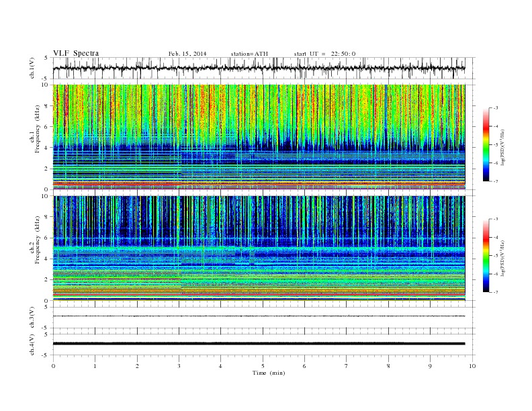Click inside the ch.2 spectrogram panel
Viewport: 532px width, 411px height.
pos(259,248)
